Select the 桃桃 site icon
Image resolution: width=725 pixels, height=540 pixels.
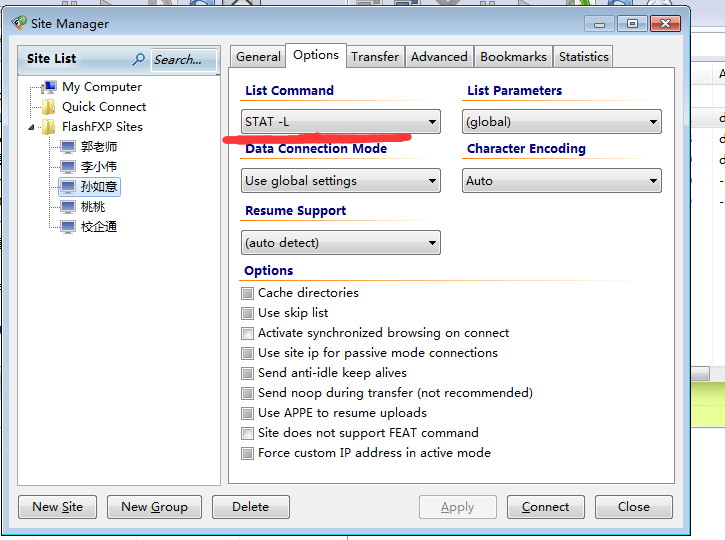coord(68,207)
